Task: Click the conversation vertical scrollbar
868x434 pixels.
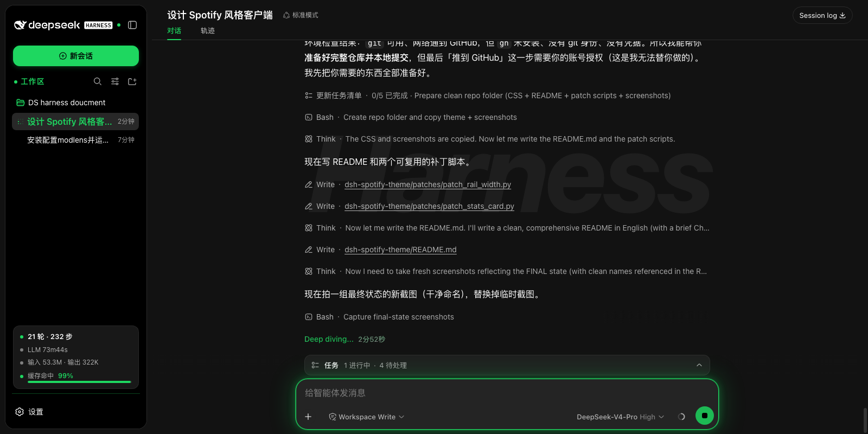Action: coord(865,420)
